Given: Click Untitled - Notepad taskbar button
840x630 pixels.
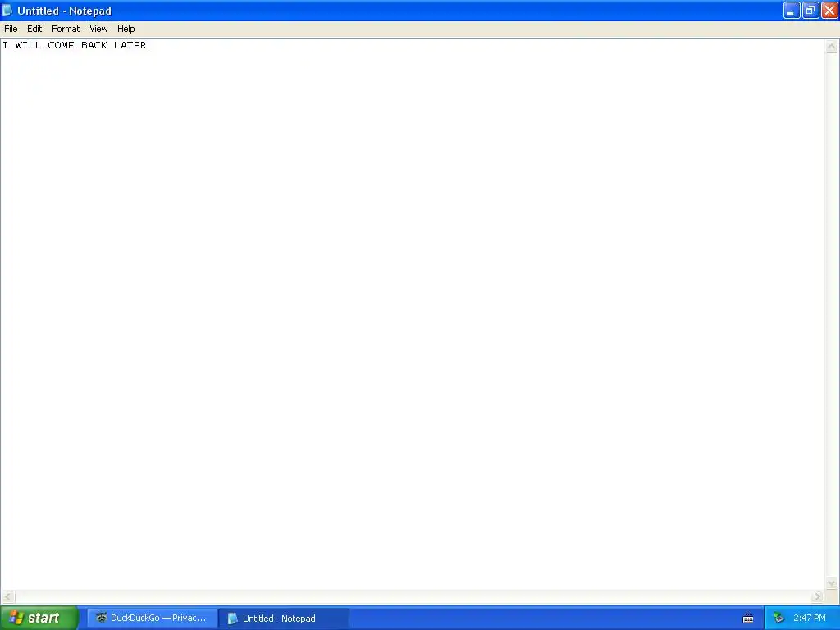Looking at the screenshot, I should [x=284, y=618].
